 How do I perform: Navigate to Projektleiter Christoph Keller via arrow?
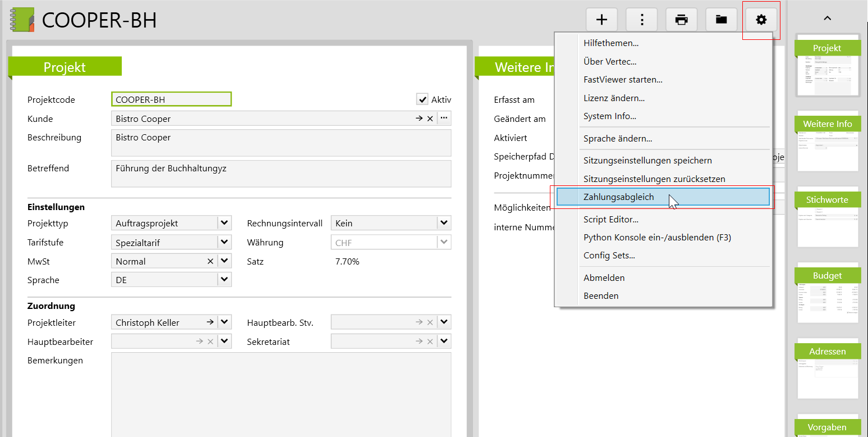[210, 322]
